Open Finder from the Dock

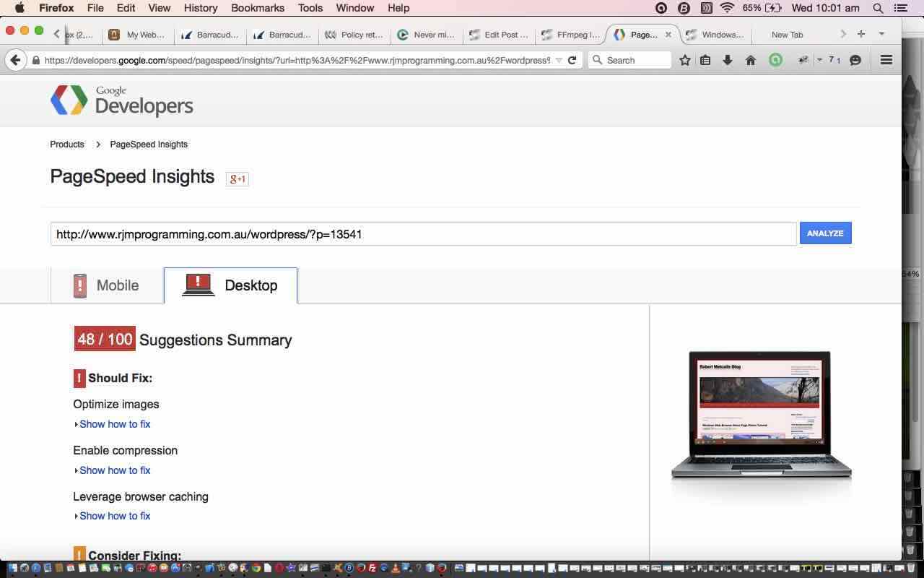point(12,569)
